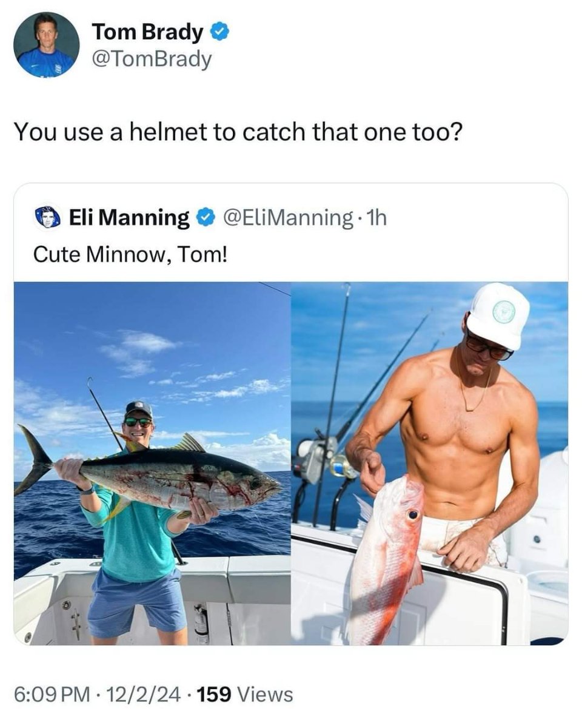Click the "You use a helmet" tweet text
The width and height of the screenshot is (582, 728).
click(238, 132)
